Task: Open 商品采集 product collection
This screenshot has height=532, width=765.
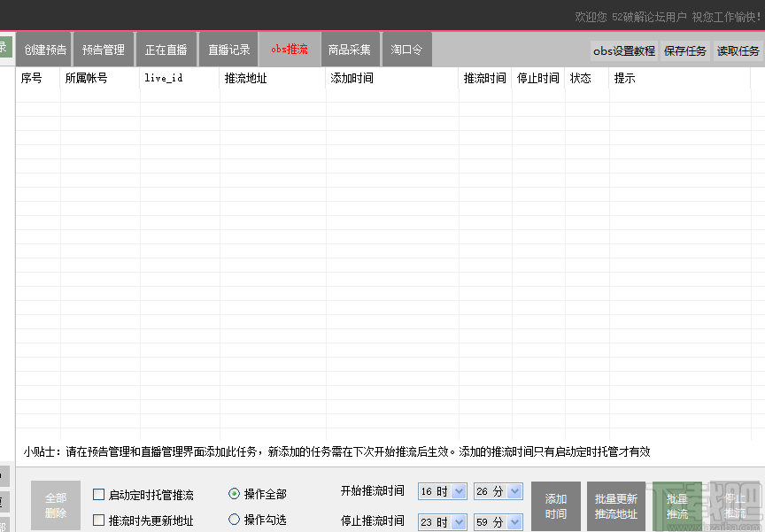Action: (x=351, y=49)
